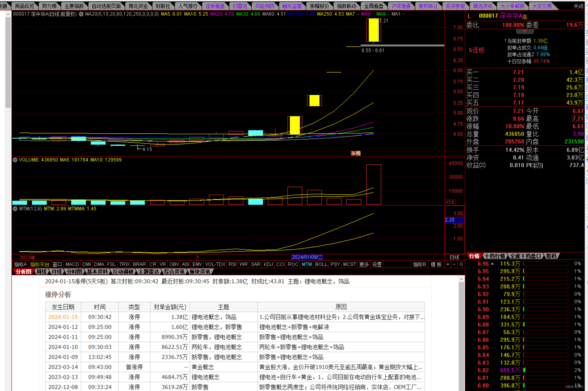Click the pin icon before 当前封单额
The image size is (588, 391).
[x=505, y=41]
